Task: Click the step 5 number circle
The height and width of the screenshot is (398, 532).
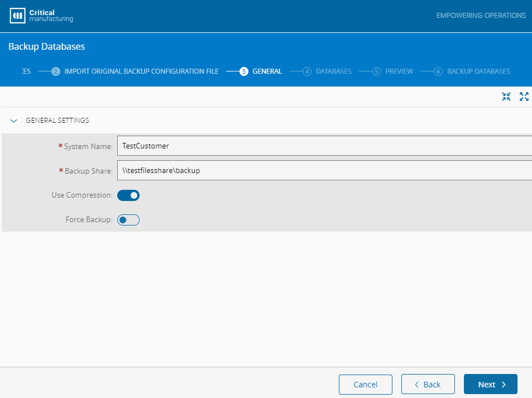Action: pyautogui.click(x=376, y=71)
